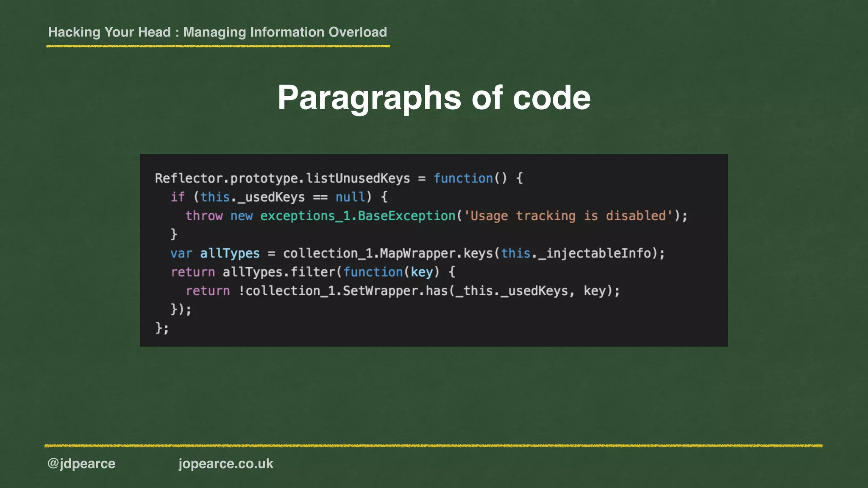Click the slide title 'Paragraphs of code'

pyautogui.click(x=434, y=98)
